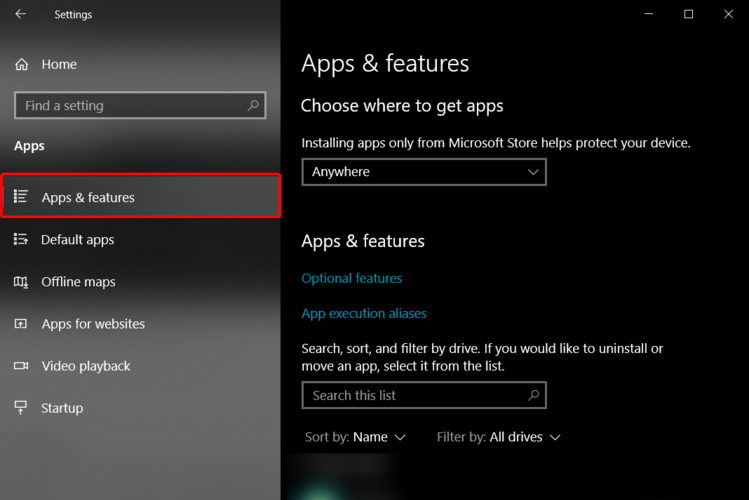The width and height of the screenshot is (749, 500).
Task: Focus the Find a setting search field
Action: (140, 105)
